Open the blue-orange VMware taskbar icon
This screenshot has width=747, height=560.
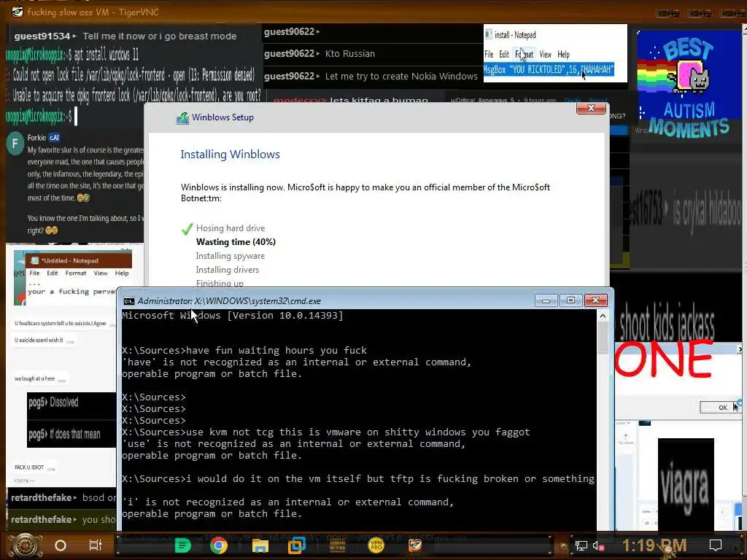coord(296,545)
